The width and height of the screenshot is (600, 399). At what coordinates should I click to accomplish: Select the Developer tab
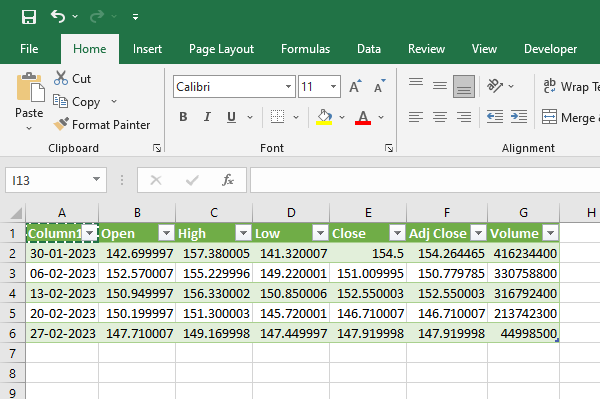(x=550, y=49)
